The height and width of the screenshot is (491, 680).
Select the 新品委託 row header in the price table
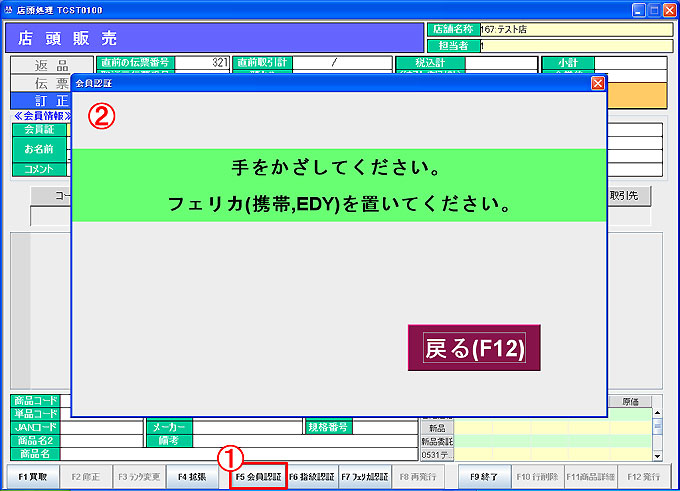tap(437, 442)
